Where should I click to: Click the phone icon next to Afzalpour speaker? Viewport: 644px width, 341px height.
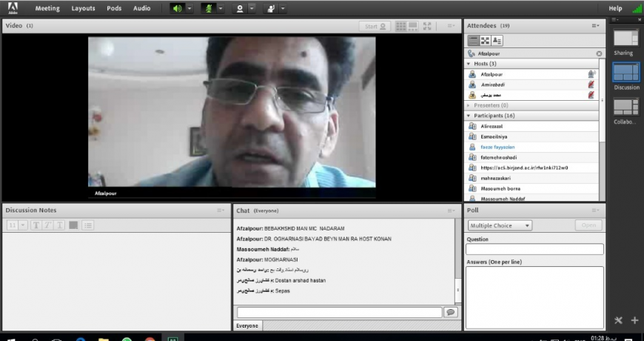point(472,53)
